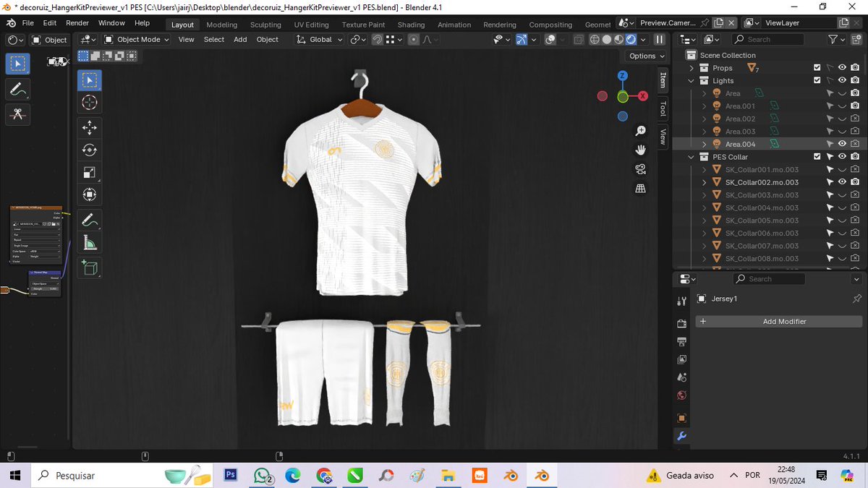Open the Object properties tab
The image size is (868, 488).
click(x=681, y=418)
